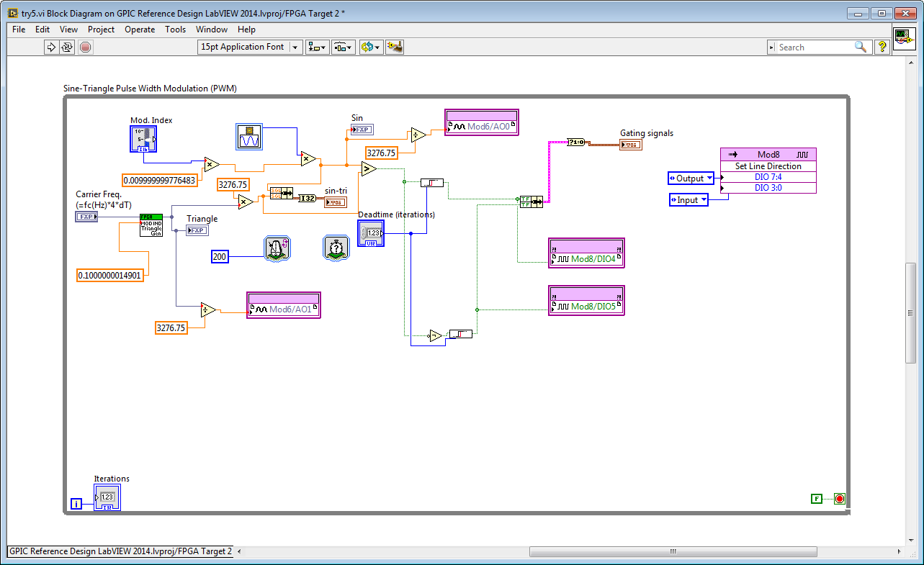The height and width of the screenshot is (565, 924).
Task: Click the Clean Up Diagram button
Action: [394, 48]
